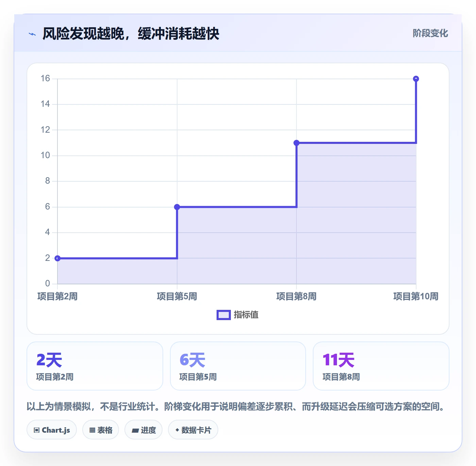Image resolution: width=476 pixels, height=466 pixels.
Task: Click the lightning bolt icon beside the title
Action: click(32, 34)
